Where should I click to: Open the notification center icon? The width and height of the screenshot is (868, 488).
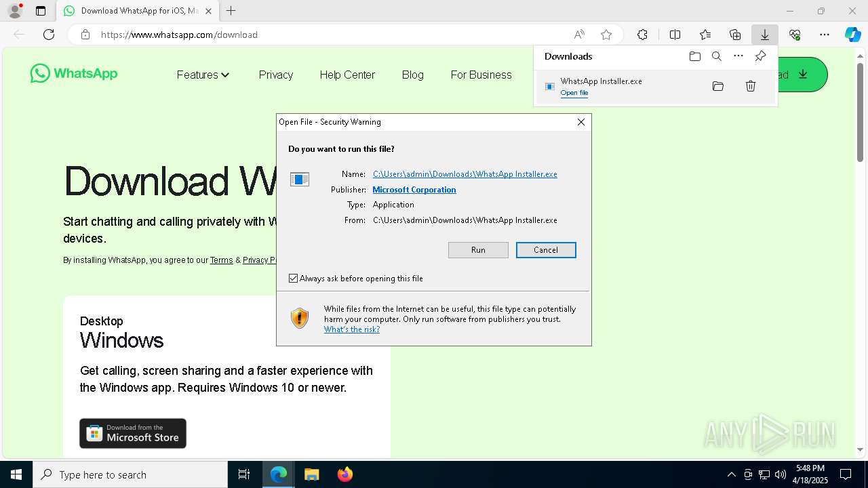[846, 474]
